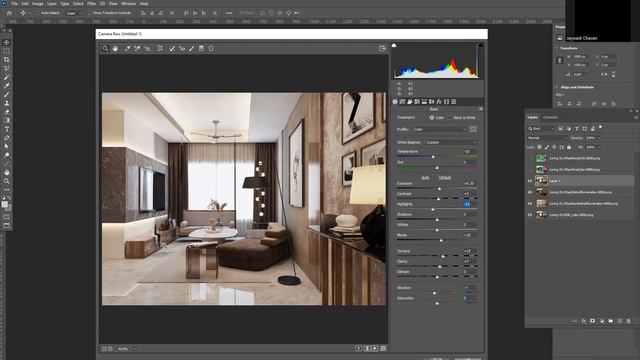Click the Home icon in options bar

tap(9, 13)
